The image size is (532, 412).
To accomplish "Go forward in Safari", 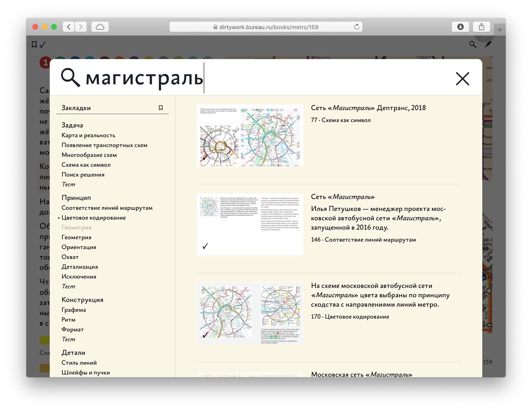I will (x=81, y=27).
